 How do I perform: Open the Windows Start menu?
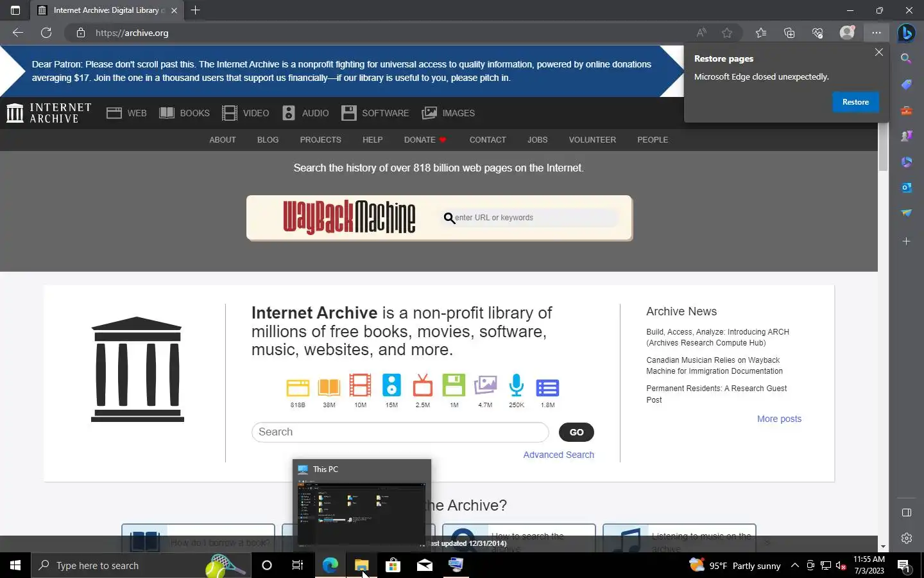15,565
